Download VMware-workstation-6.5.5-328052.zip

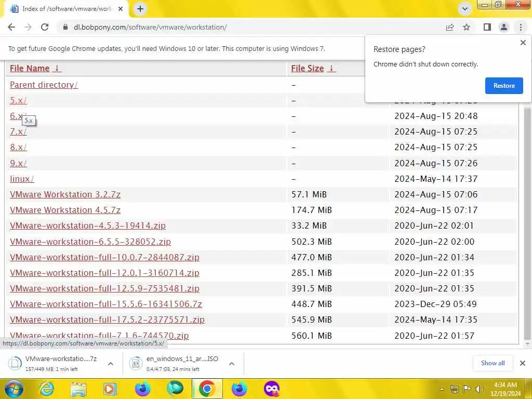tap(90, 242)
